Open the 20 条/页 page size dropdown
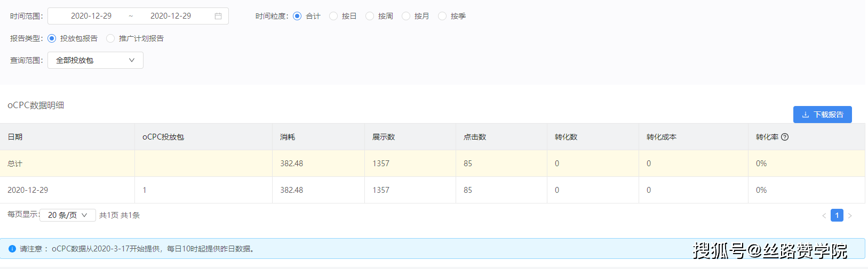Screen dimensions: 868x269 pyautogui.click(x=68, y=215)
